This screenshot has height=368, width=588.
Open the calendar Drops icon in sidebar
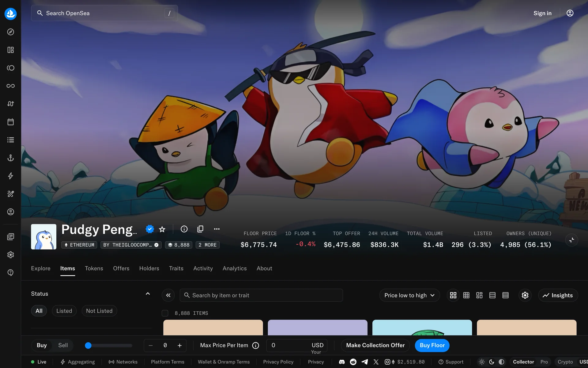coord(10,122)
